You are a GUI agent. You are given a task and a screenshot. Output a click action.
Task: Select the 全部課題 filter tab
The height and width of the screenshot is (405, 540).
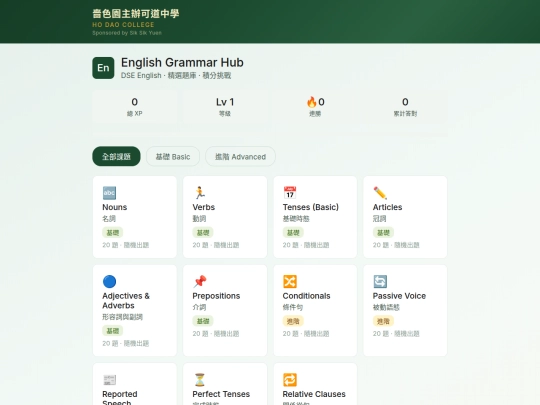tap(116, 156)
